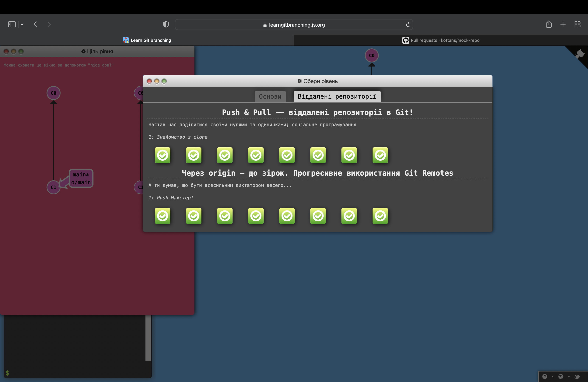Open eighth level in Push & Pull section
The image size is (588, 382).
coord(380,155)
